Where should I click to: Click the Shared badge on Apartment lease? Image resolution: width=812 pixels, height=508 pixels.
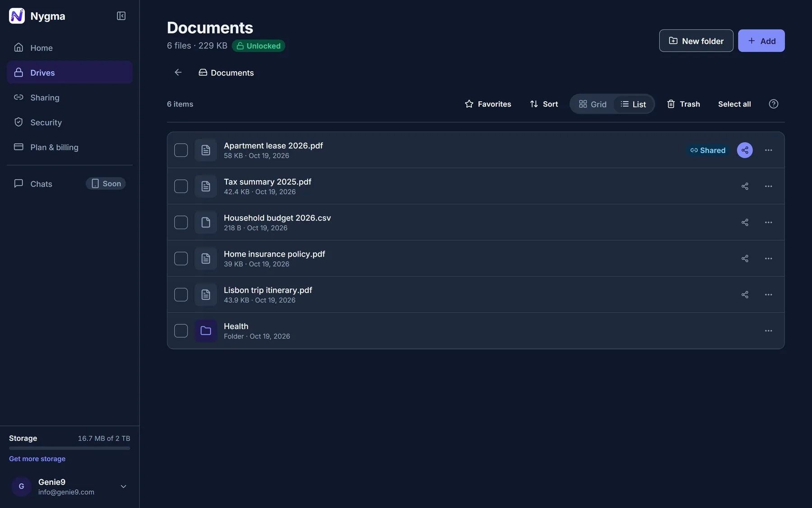(708, 150)
